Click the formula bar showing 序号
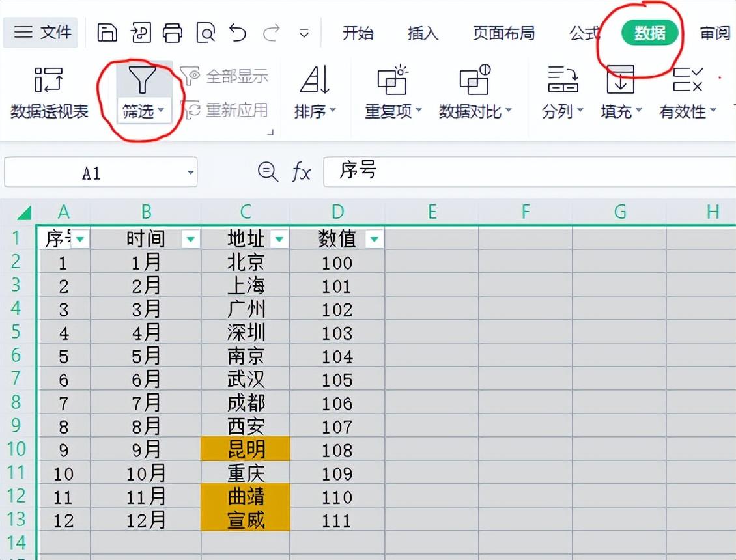 [x=530, y=171]
